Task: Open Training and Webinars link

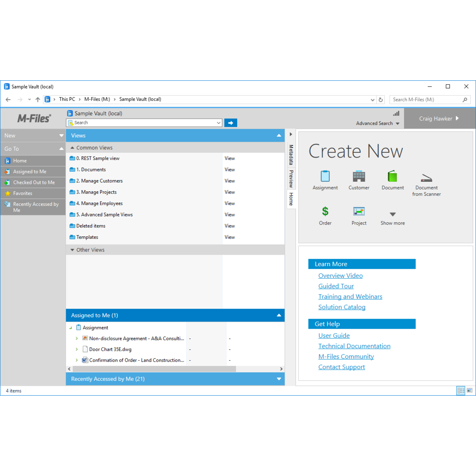Action: coord(350,296)
